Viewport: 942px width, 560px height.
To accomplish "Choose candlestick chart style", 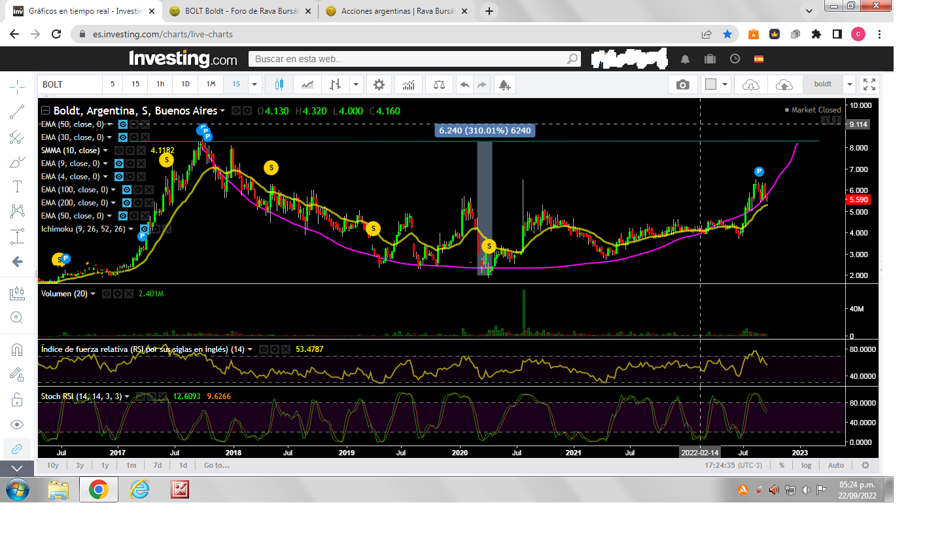I will [279, 84].
